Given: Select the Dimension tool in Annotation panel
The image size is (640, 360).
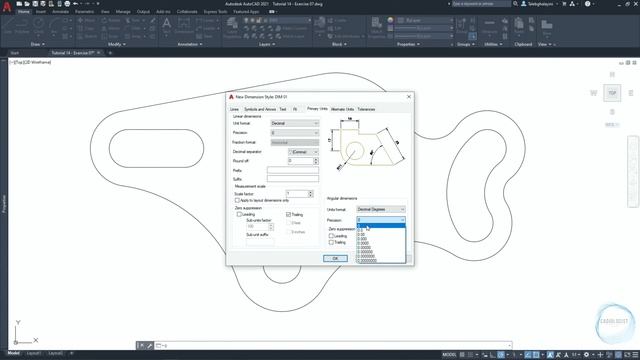Looking at the screenshot, I should (184, 25).
